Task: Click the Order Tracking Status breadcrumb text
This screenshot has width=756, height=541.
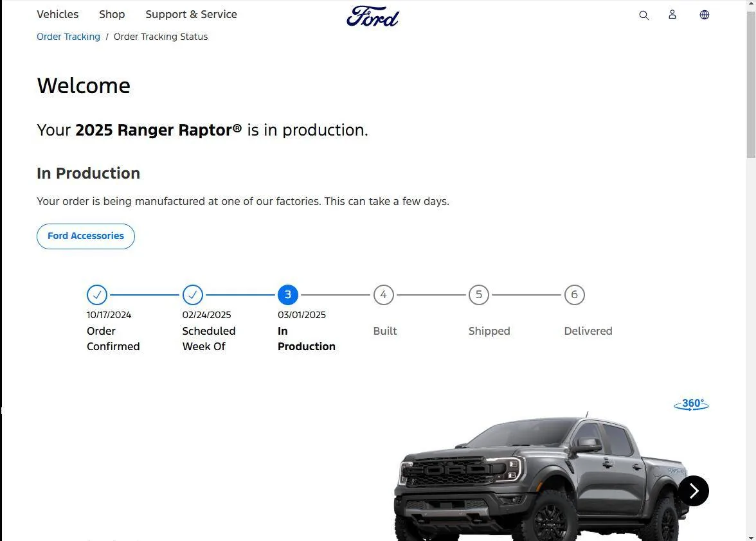Action: [161, 37]
